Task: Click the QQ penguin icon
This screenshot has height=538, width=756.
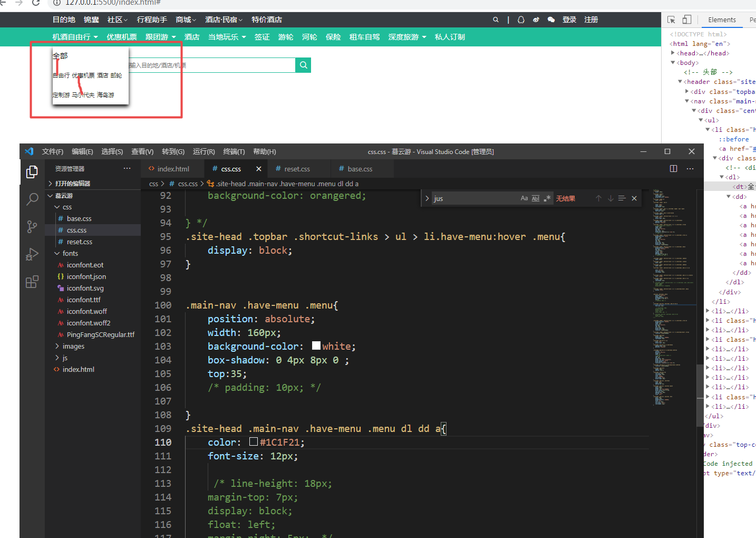Action: pyautogui.click(x=521, y=20)
